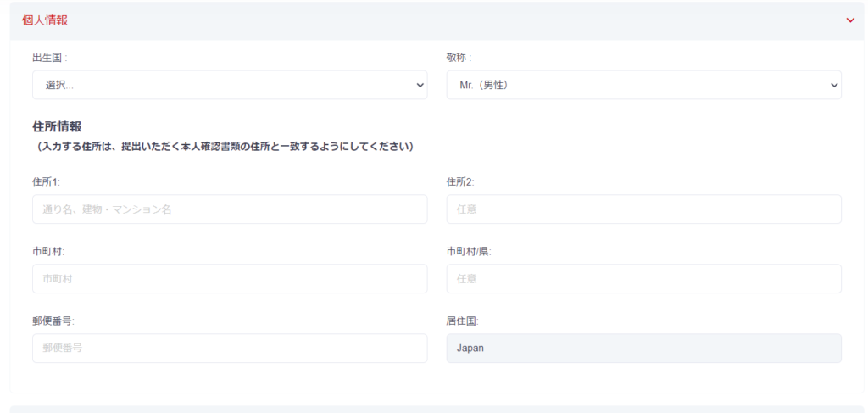
Task: Click the 居住国 label text
Action: [x=463, y=321]
